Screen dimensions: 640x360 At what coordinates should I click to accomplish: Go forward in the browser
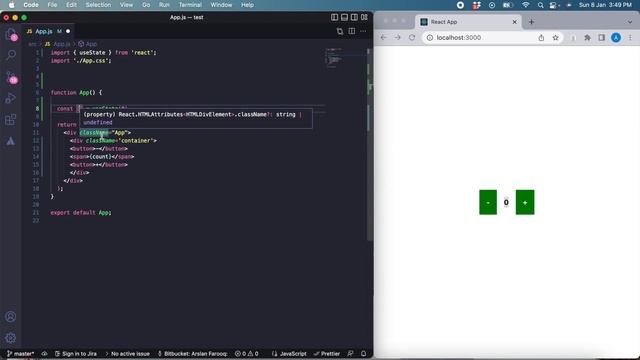398,38
